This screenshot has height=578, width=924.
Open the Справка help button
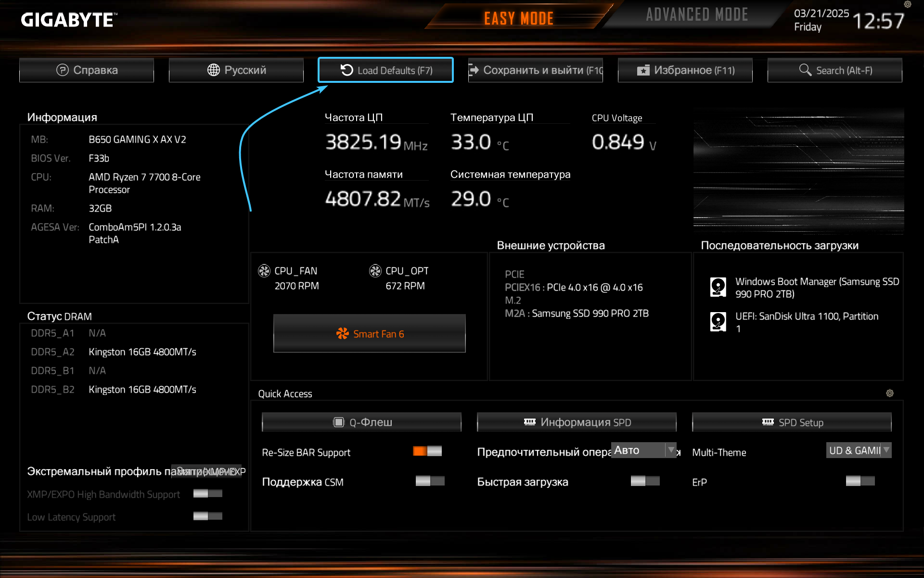click(87, 70)
